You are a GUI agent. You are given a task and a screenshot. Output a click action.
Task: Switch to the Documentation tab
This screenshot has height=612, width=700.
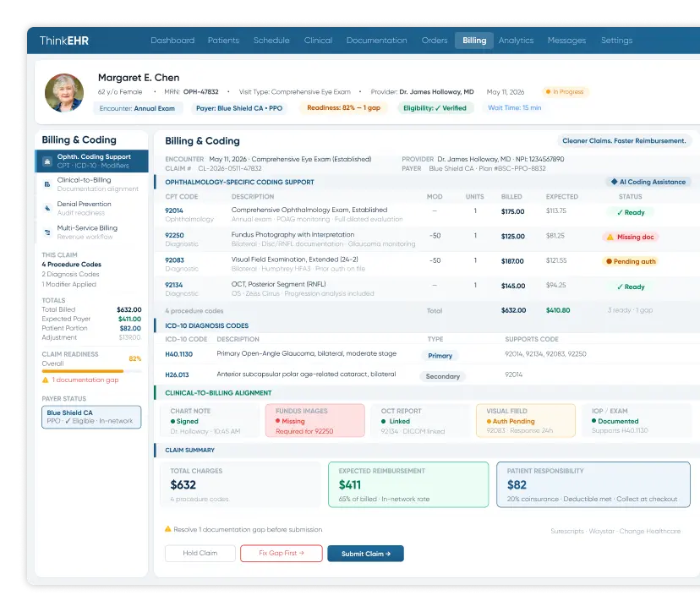(x=377, y=41)
